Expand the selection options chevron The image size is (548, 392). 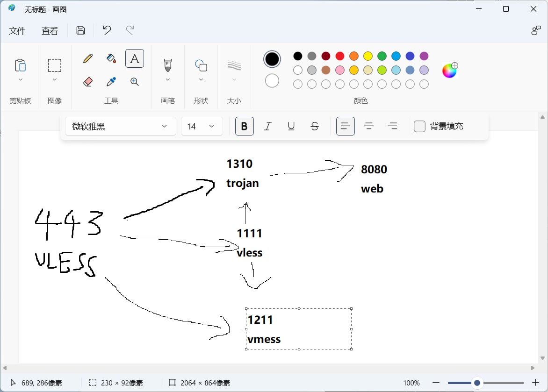click(x=55, y=79)
